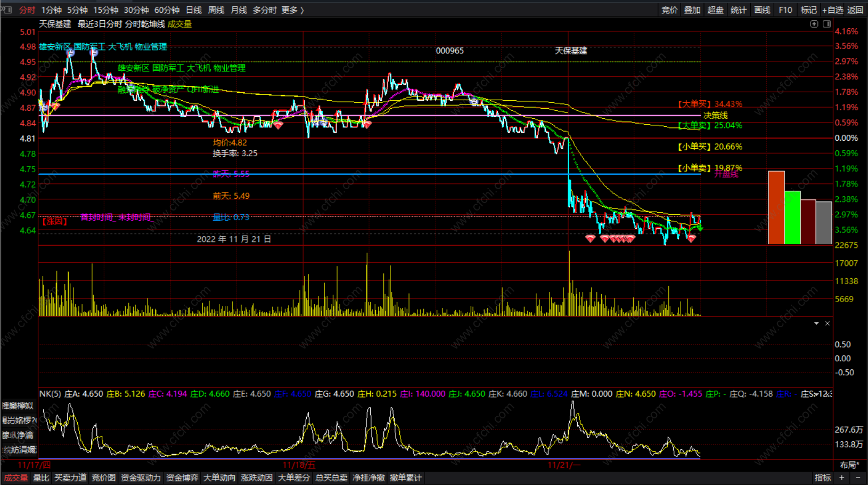Screen dimensions: 868x485
Task: Open the 统计 statistics button
Action: coord(739,10)
